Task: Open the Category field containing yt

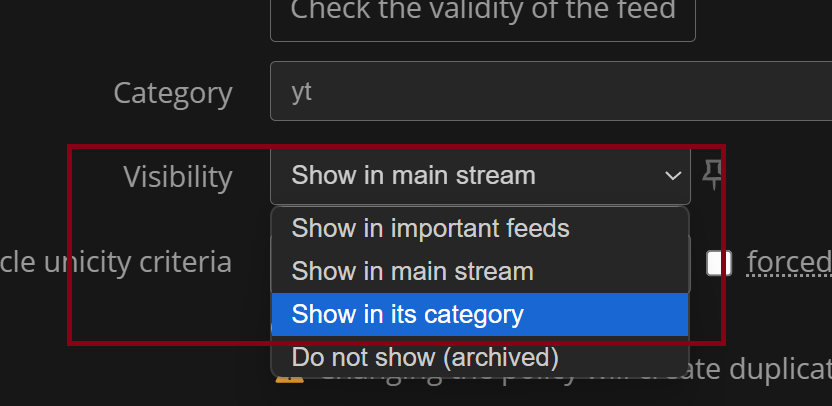Action: point(551,91)
